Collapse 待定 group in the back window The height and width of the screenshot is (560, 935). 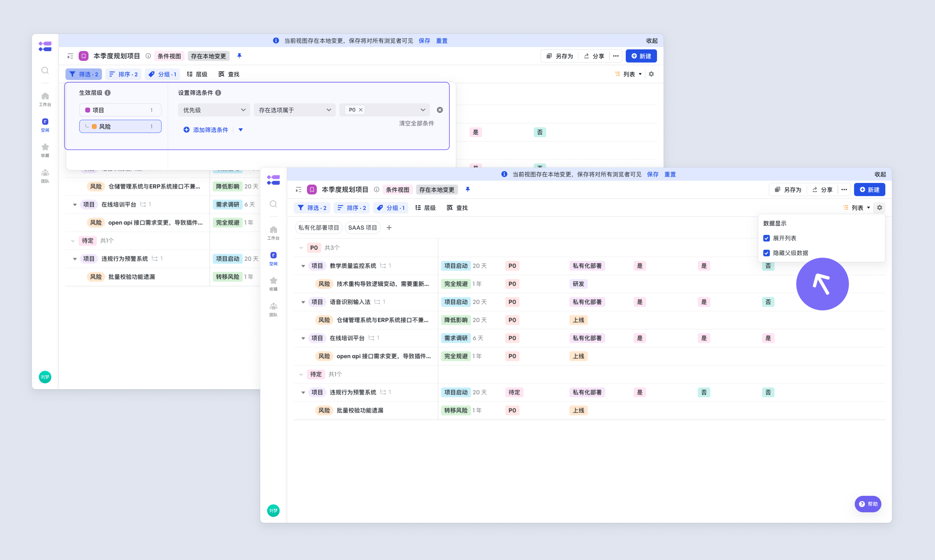[x=73, y=241]
